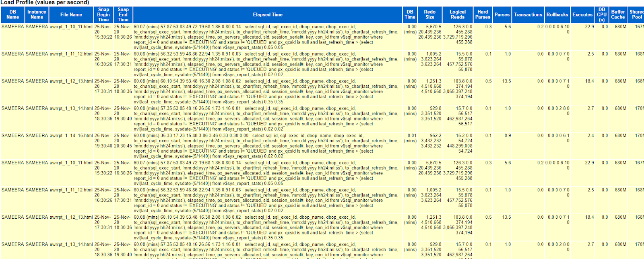The width and height of the screenshot is (644, 259).
Task: Click the Hard Parses column header
Action: (x=483, y=15)
